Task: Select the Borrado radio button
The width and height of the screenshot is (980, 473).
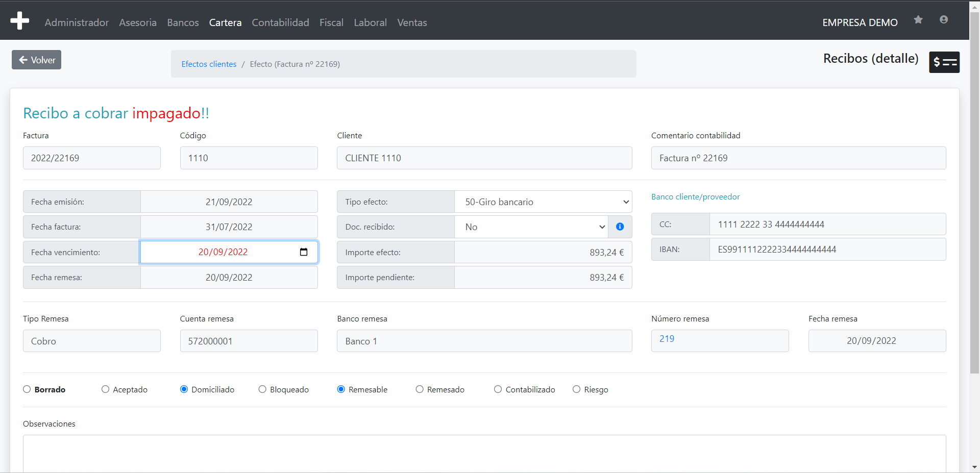Action: (27, 389)
